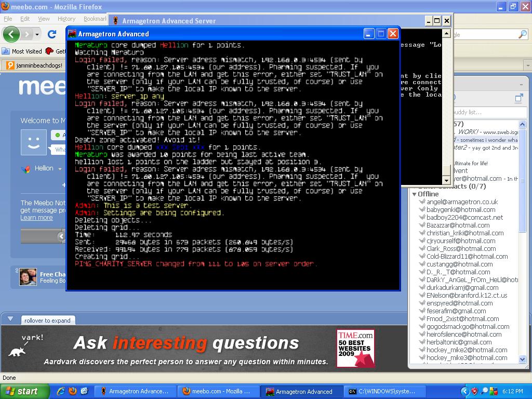
Task: Collapse the rollover ad banner arrow
Action: click(9, 319)
